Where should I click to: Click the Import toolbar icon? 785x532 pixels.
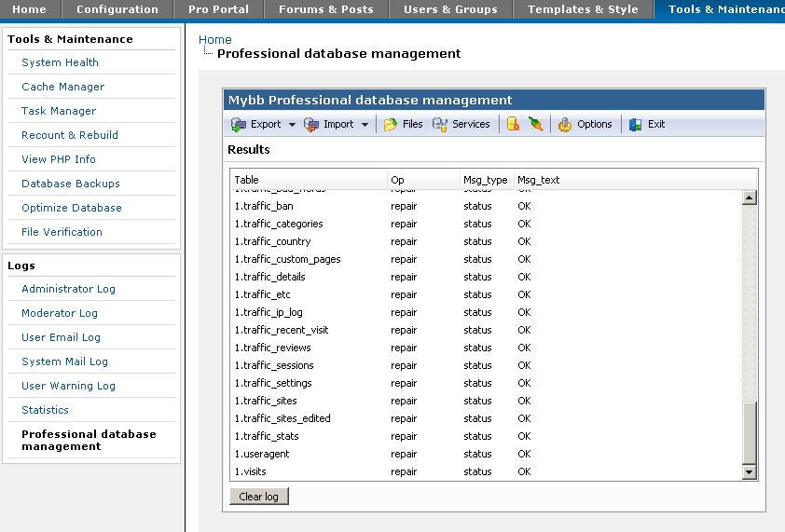pyautogui.click(x=311, y=124)
